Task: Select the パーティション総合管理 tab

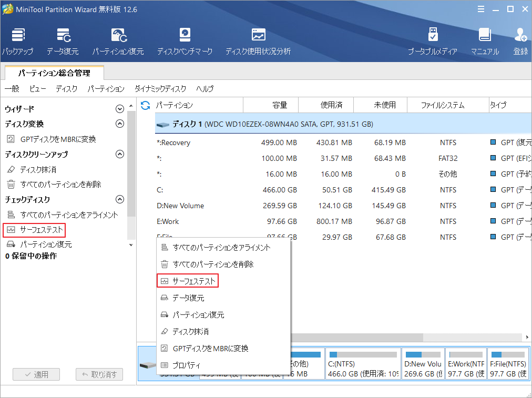Action: [x=54, y=73]
